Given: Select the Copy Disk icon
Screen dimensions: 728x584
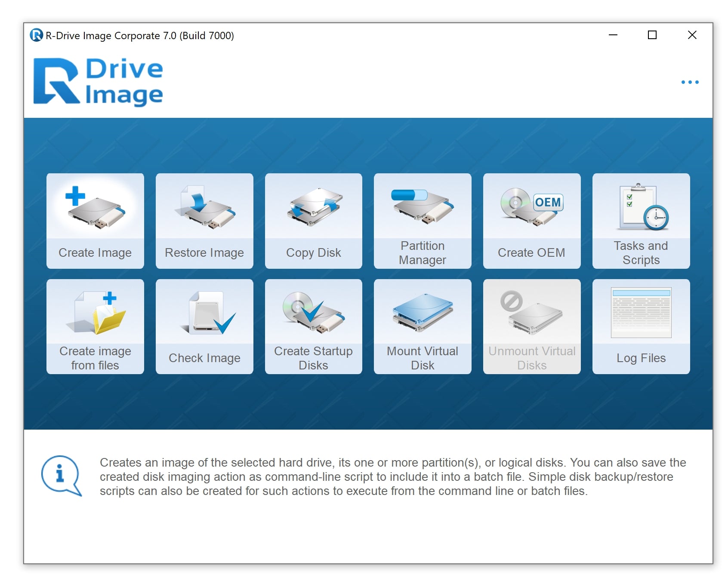Looking at the screenshot, I should point(313,207).
